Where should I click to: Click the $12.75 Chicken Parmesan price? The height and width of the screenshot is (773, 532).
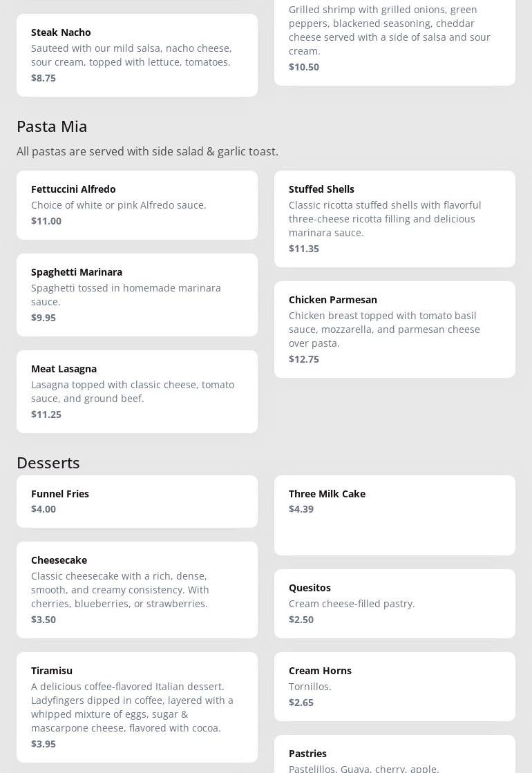304,359
